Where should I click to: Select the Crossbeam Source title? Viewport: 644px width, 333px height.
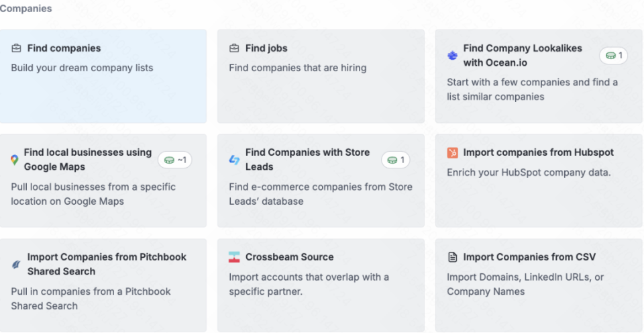[290, 257]
